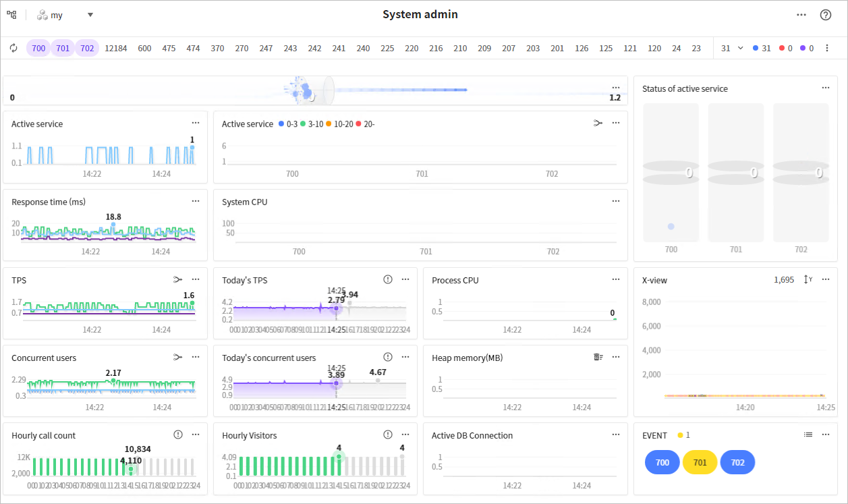Open the EVENT list view icon
The height and width of the screenshot is (504, 848).
pos(808,435)
